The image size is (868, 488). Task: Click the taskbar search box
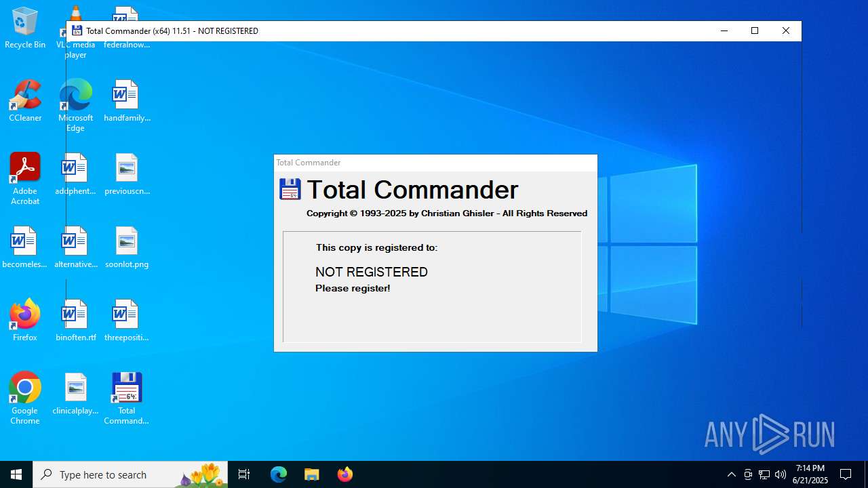tap(130, 474)
